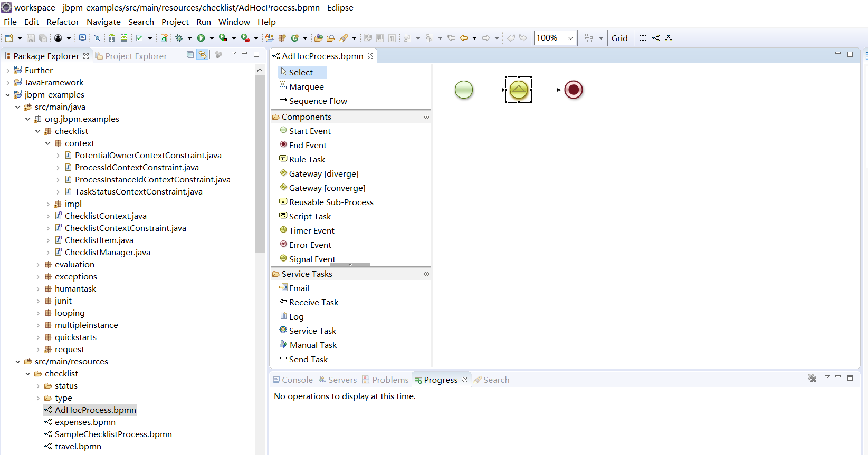This screenshot has width=868, height=455.
Task: Expand the evaluation package node
Action: click(37, 265)
